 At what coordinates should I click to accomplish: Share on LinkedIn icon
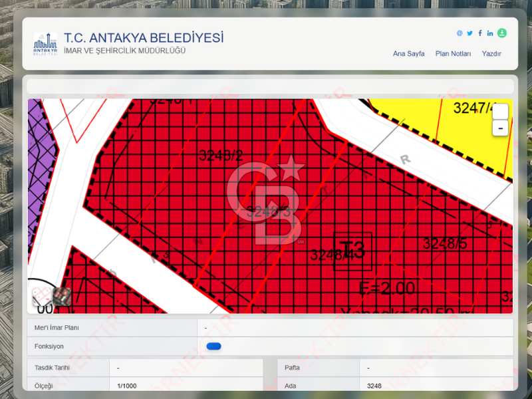(490, 33)
